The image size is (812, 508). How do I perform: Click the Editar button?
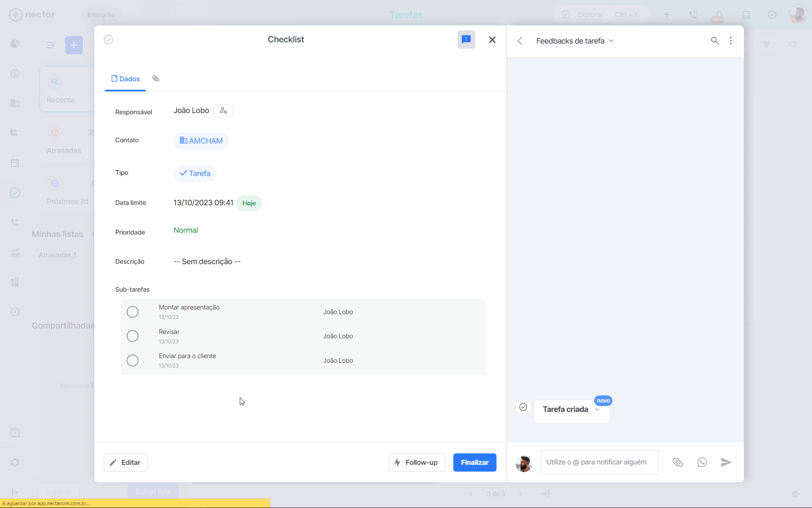[126, 463]
